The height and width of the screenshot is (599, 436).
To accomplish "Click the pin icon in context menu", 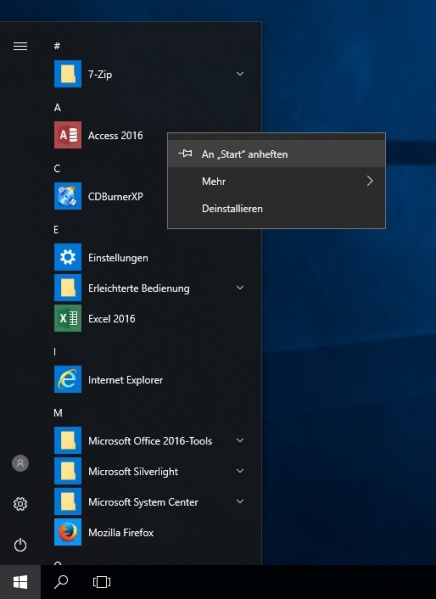I will tap(185, 154).
